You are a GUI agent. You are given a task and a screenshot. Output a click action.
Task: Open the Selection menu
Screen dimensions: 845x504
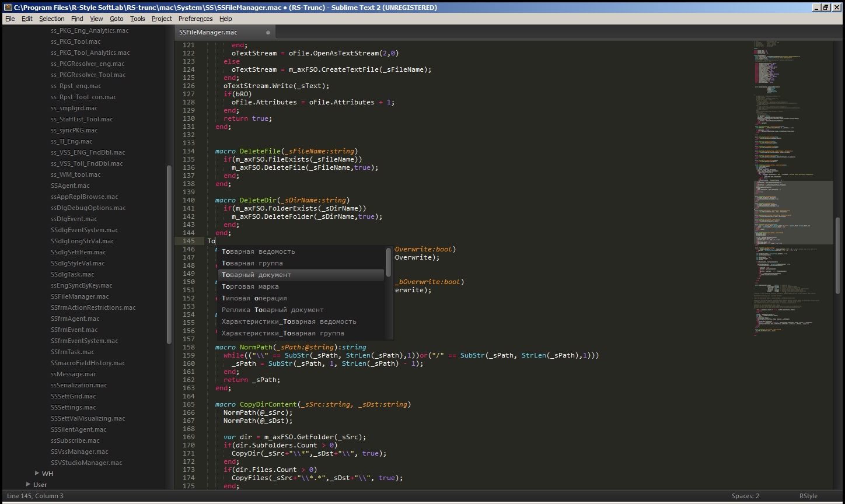[x=52, y=19]
